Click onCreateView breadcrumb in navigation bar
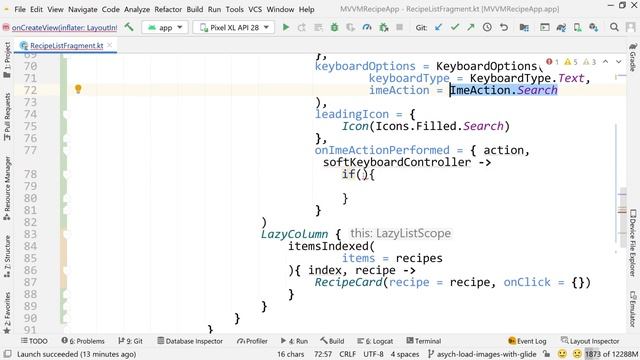 (x=60, y=27)
